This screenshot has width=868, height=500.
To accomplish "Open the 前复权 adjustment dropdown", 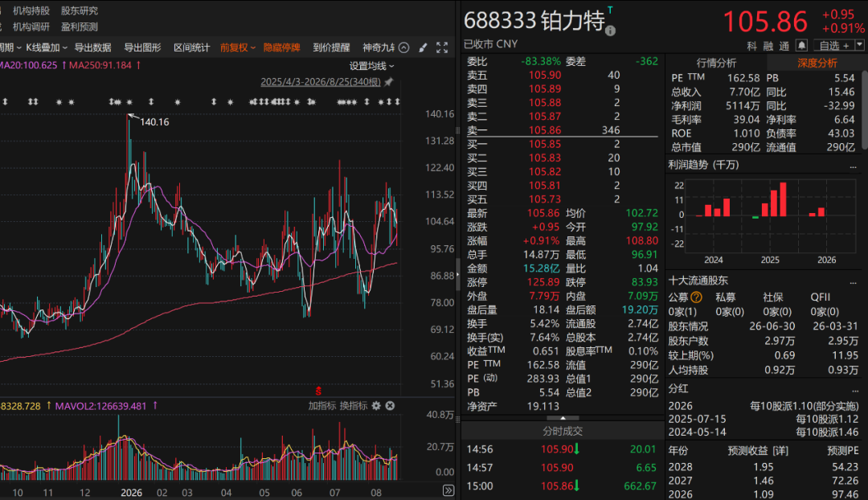I will click(x=238, y=47).
